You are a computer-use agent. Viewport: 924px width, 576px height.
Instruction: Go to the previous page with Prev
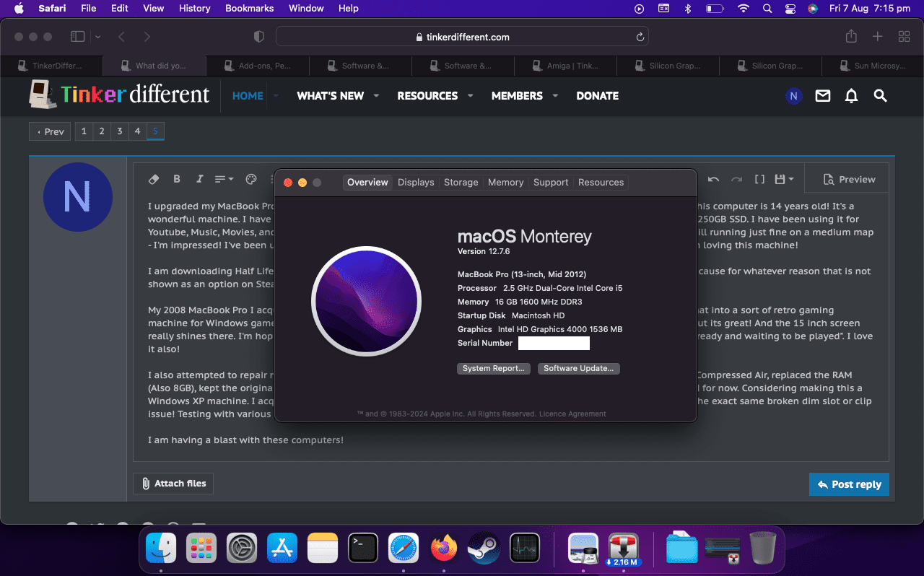pyautogui.click(x=51, y=131)
